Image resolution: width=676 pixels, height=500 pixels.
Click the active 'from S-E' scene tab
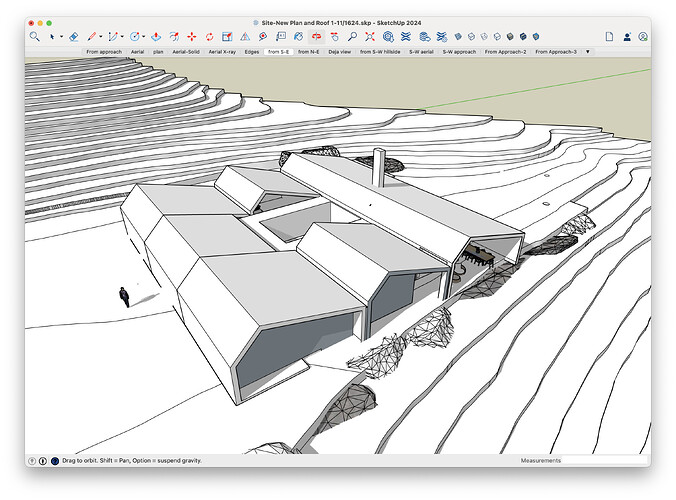coord(279,52)
